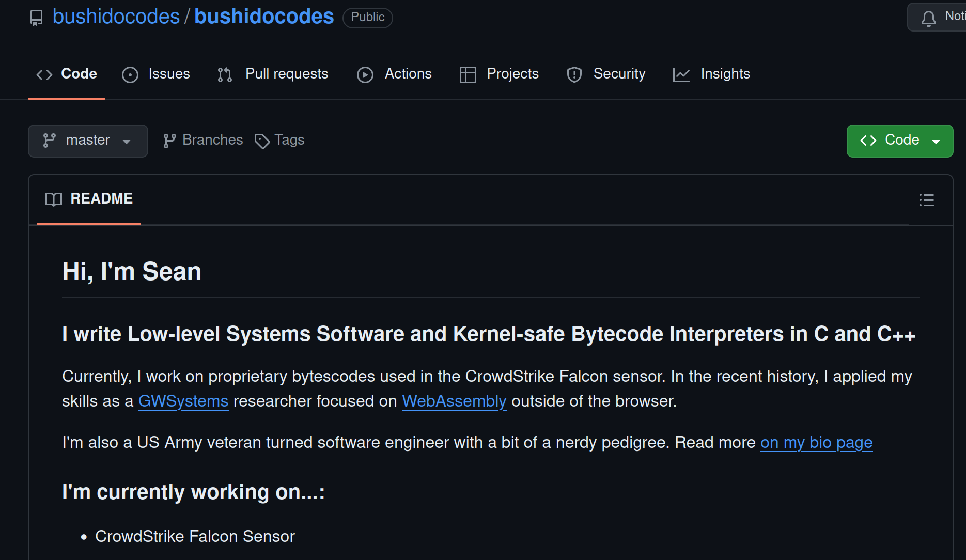Open the bold bushidocodes repository link
The height and width of the screenshot is (560, 966).
pyautogui.click(x=264, y=17)
